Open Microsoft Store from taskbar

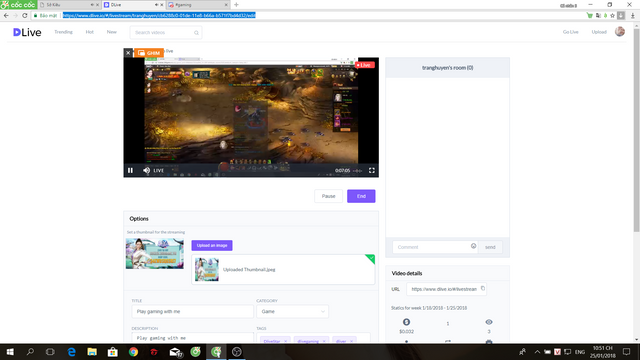tap(113, 352)
